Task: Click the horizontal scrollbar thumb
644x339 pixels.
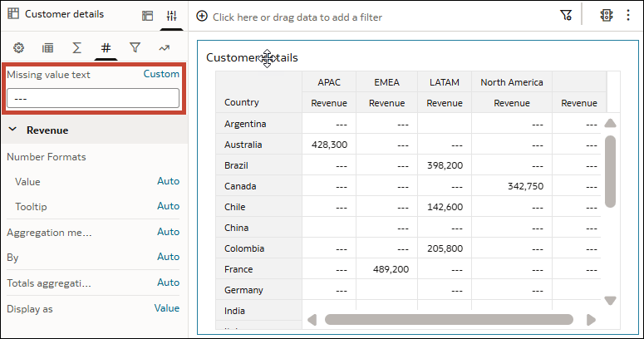Action: pos(449,320)
